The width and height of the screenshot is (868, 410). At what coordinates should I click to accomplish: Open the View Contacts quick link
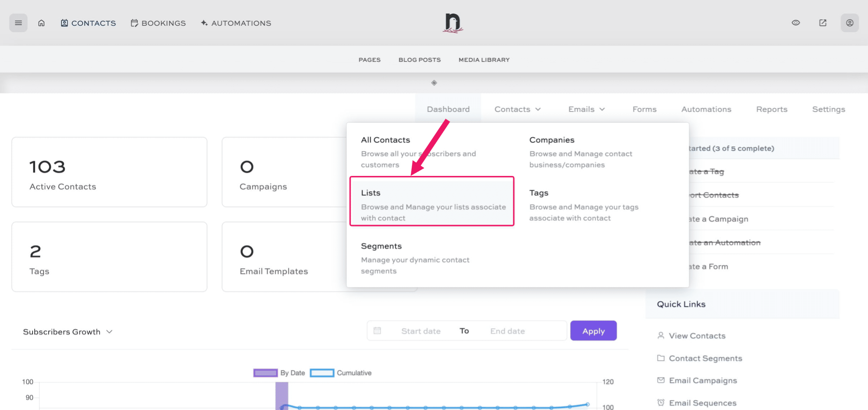pos(697,336)
